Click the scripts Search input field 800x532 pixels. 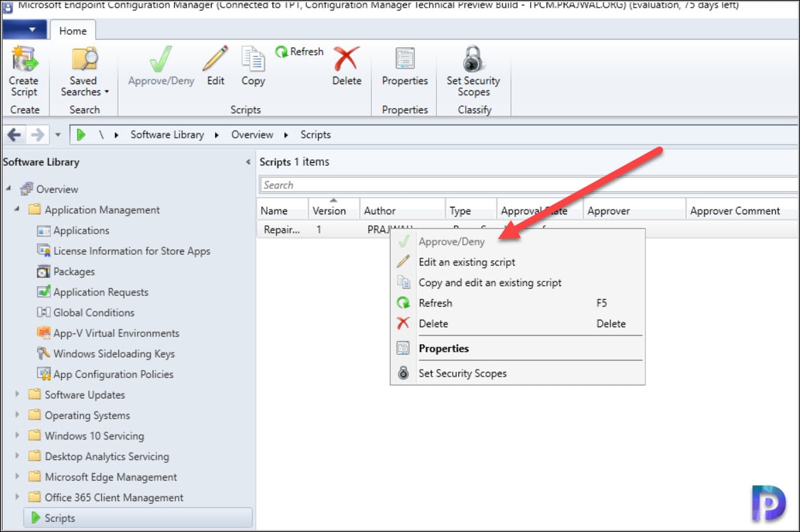(529, 185)
